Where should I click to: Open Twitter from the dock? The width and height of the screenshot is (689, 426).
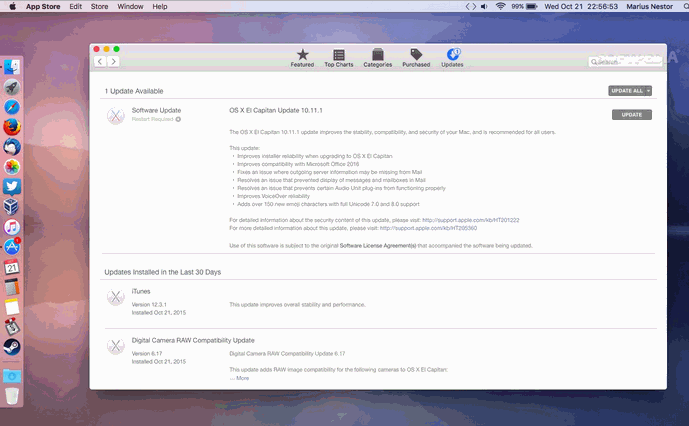[12, 186]
